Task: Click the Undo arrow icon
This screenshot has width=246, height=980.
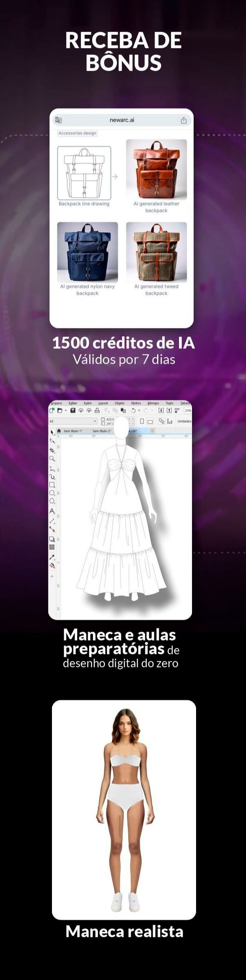Action: 133,411
